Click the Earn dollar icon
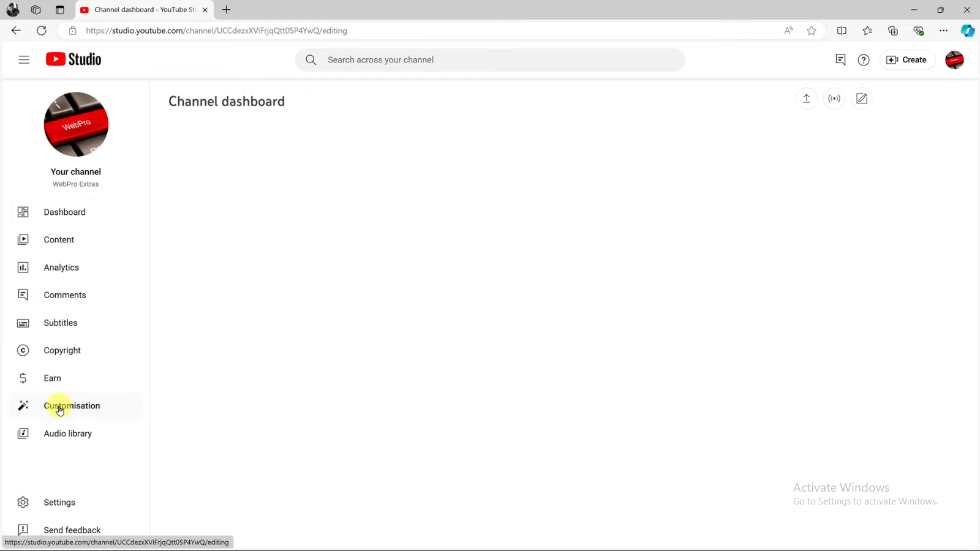Image resolution: width=980 pixels, height=551 pixels. tap(23, 378)
